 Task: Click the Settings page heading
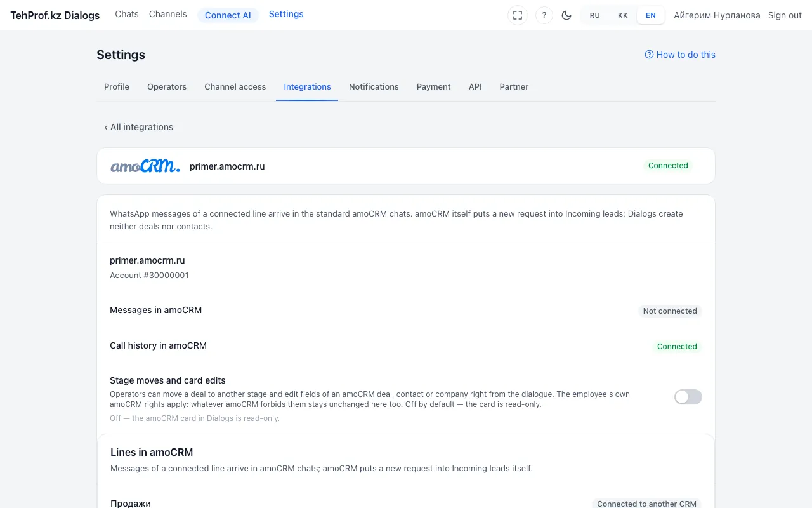point(121,55)
